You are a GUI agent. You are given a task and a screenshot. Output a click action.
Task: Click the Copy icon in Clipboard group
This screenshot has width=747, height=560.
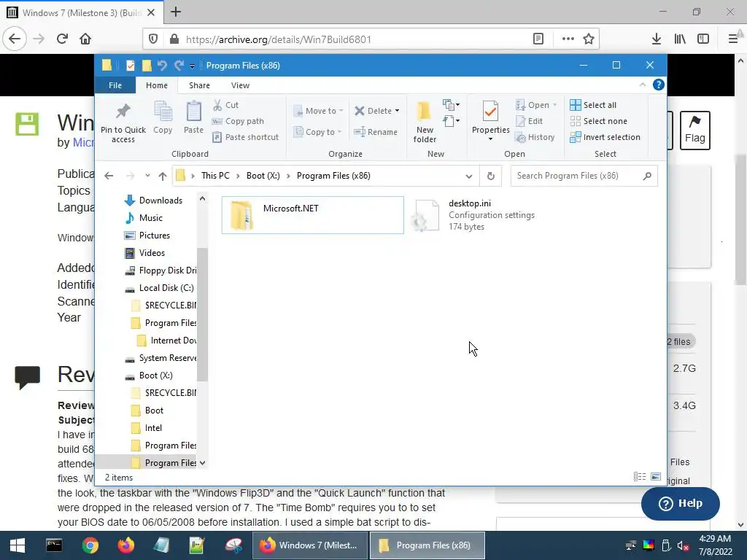coord(163,117)
